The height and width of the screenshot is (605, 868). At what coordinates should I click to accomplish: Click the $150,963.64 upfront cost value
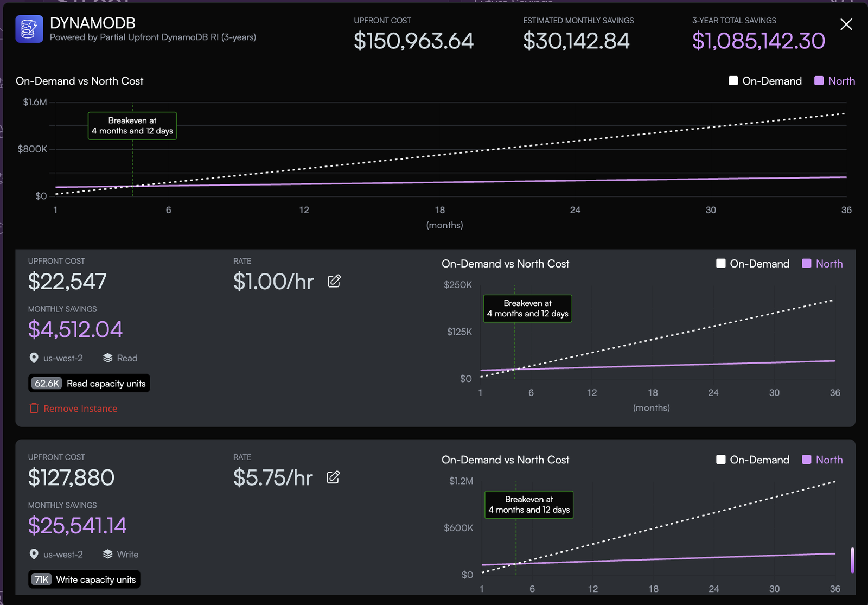(414, 41)
